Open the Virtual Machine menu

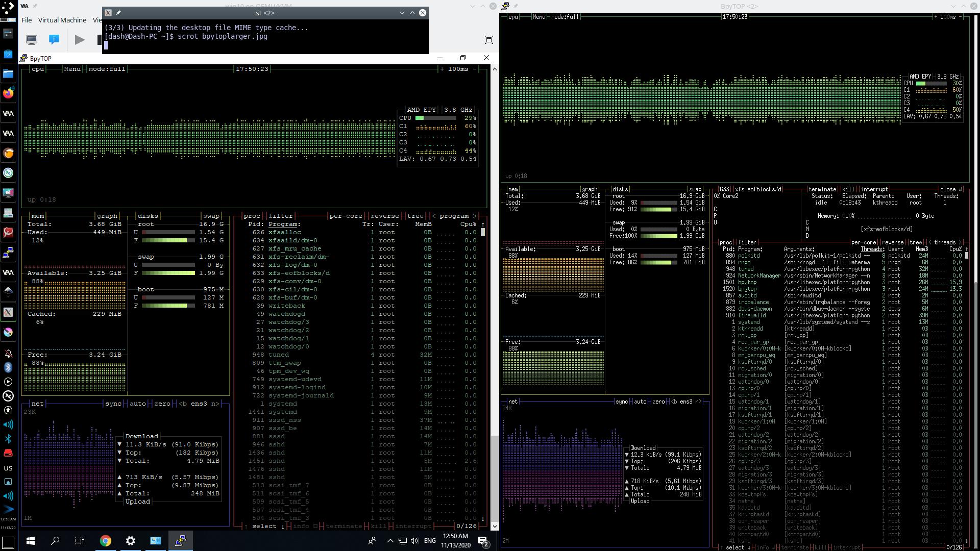coord(62,20)
